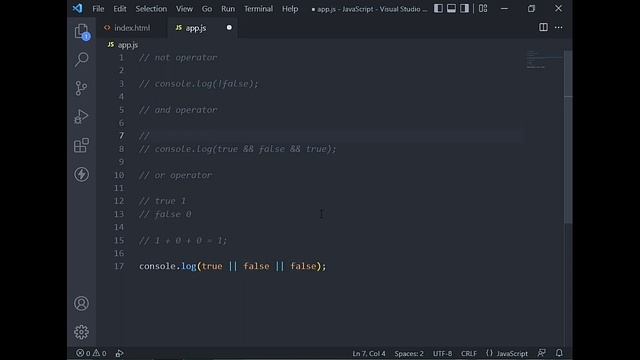The width and height of the screenshot is (640, 360).
Task: Click the '// false 0' comment line
Action: 165,214
